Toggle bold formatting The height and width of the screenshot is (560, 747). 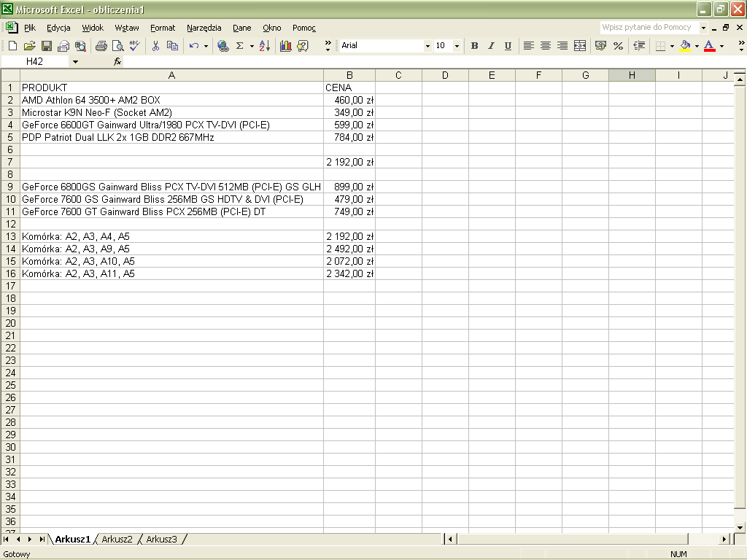point(474,46)
